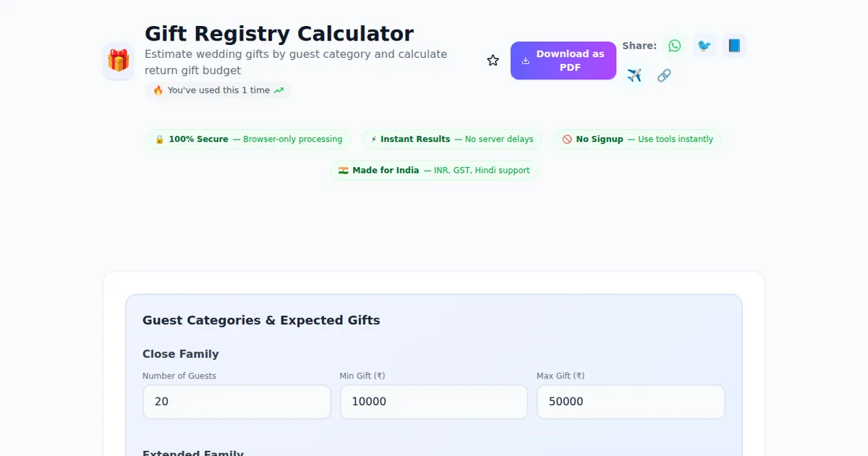Click the Close Family section heading
The width and height of the screenshot is (868, 456).
click(180, 354)
